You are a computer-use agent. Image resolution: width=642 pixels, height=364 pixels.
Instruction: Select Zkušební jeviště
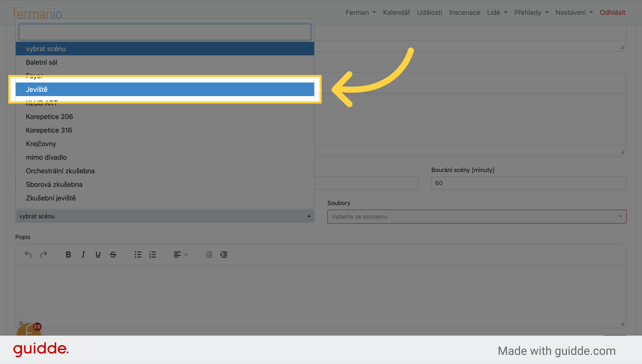point(165,198)
